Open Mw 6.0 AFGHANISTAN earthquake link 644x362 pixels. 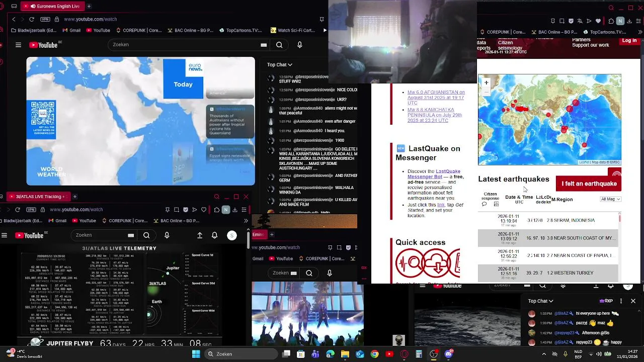[x=436, y=98]
